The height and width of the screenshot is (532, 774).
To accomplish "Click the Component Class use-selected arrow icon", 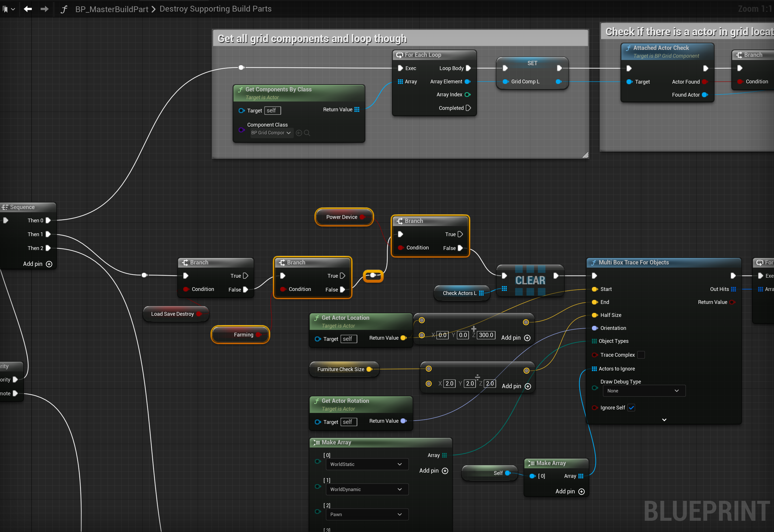I will pos(299,133).
